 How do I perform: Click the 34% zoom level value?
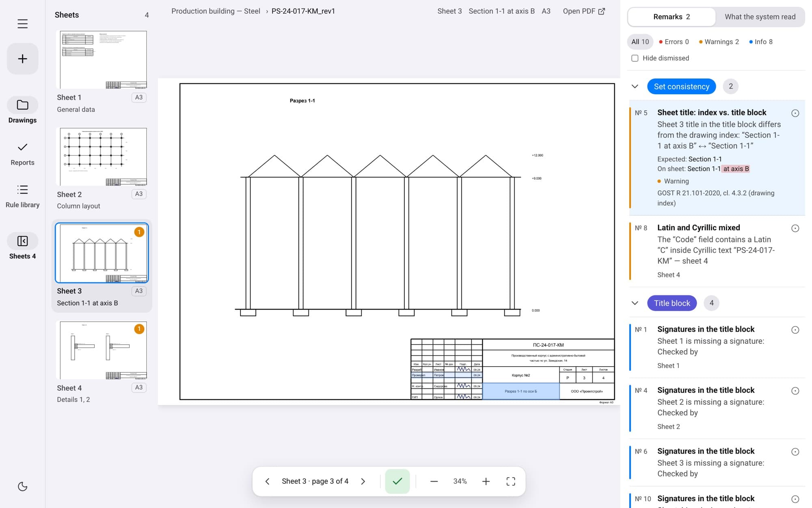click(460, 481)
